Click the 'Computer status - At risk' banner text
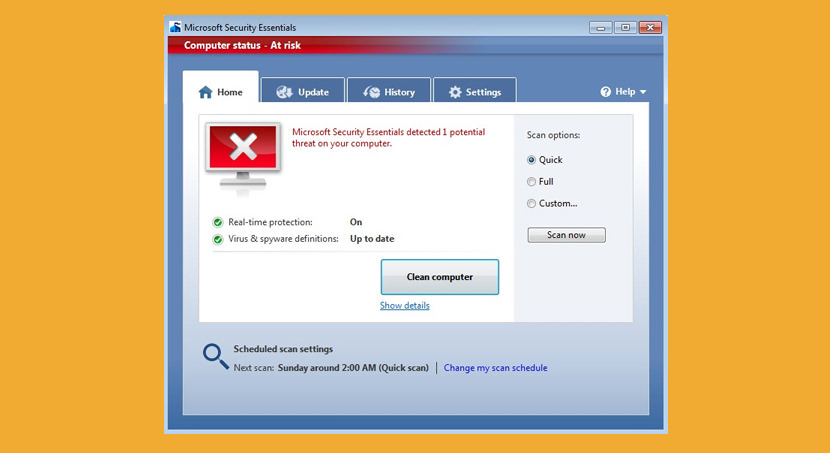 (x=242, y=46)
